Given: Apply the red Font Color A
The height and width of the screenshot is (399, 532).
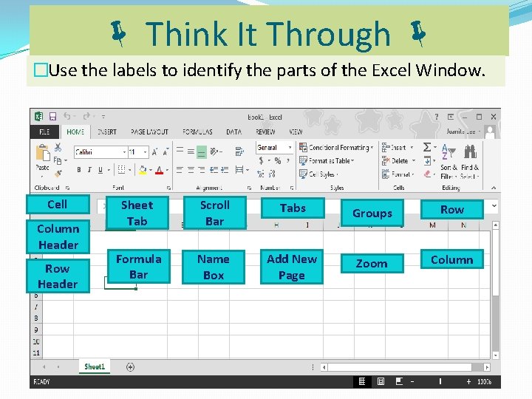Looking at the screenshot, I should [159, 170].
